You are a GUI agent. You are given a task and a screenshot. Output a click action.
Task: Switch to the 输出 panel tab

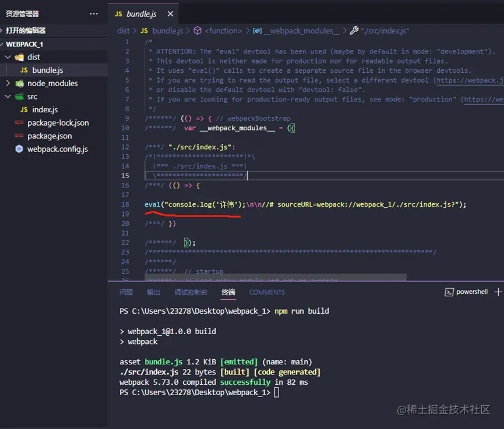tap(153, 292)
